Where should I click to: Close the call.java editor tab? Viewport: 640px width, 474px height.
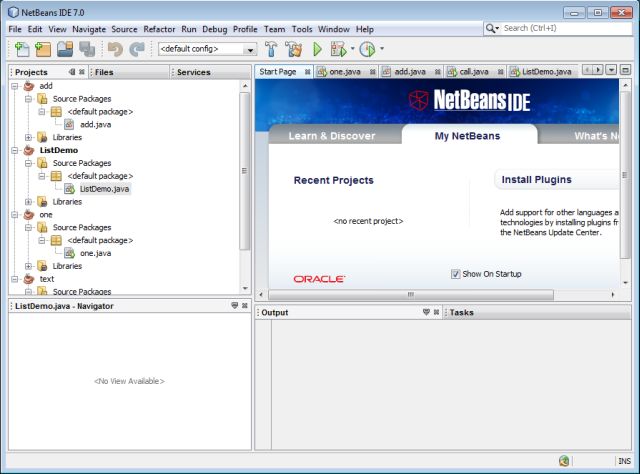tap(500, 72)
